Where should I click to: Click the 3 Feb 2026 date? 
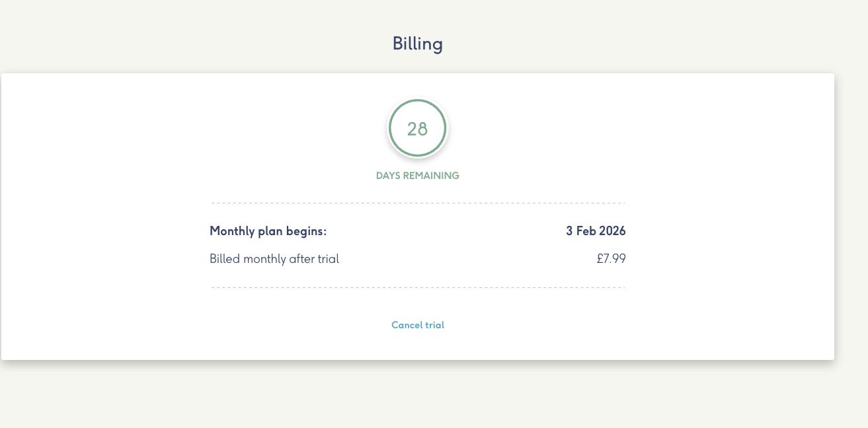(595, 231)
